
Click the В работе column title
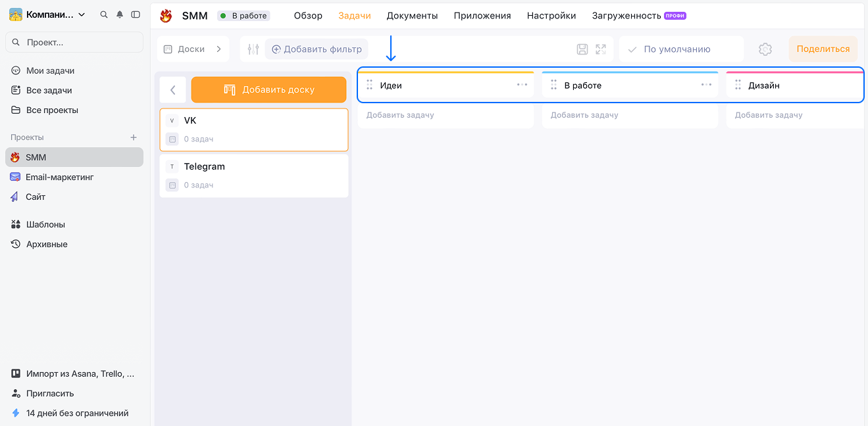pyautogui.click(x=583, y=85)
